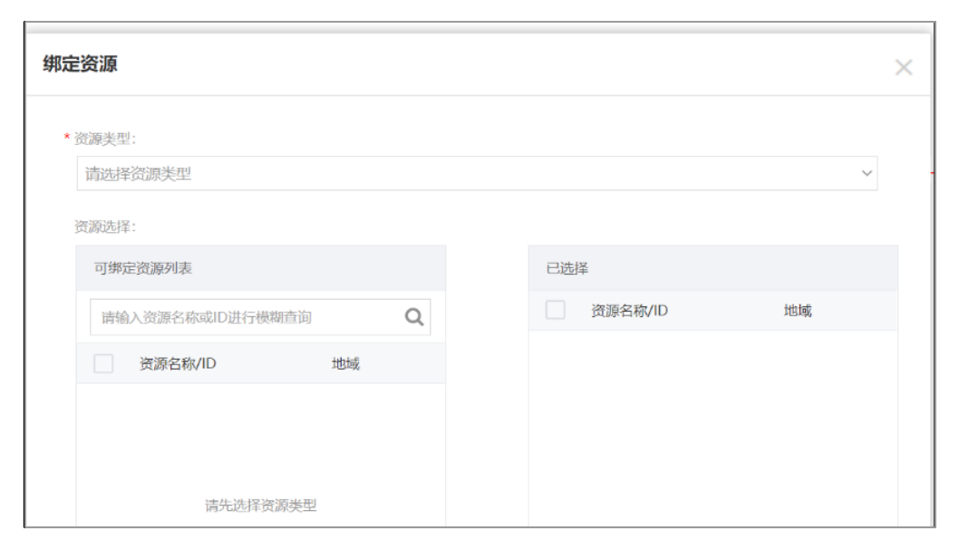Tick select-all checkbox in 可绑定资源列表

point(103,363)
